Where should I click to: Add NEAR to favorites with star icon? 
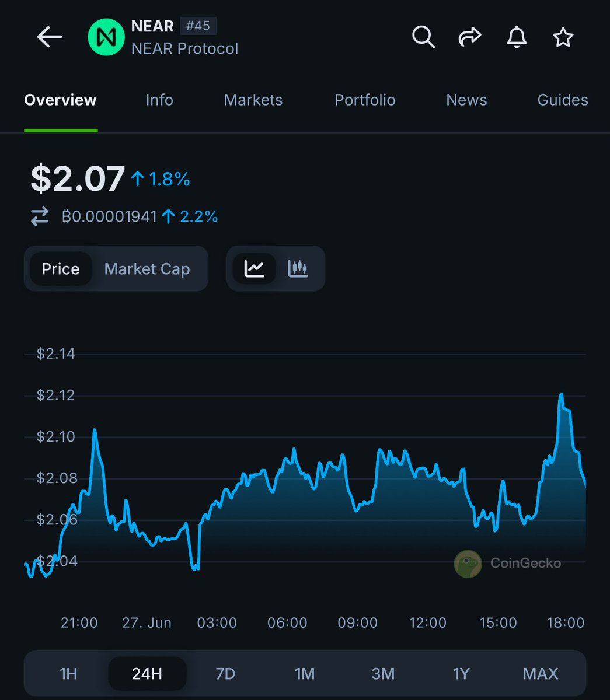coord(563,37)
